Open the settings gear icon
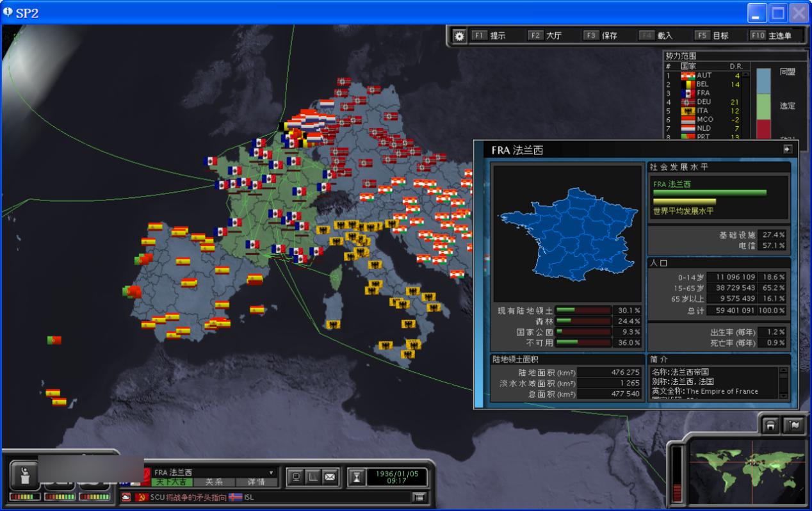The width and height of the screenshot is (812, 511). [459, 36]
